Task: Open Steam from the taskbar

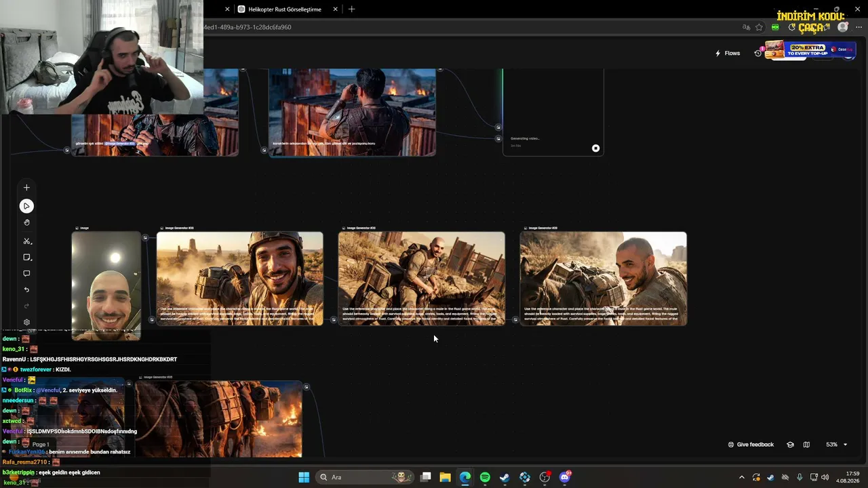Action: click(x=505, y=477)
